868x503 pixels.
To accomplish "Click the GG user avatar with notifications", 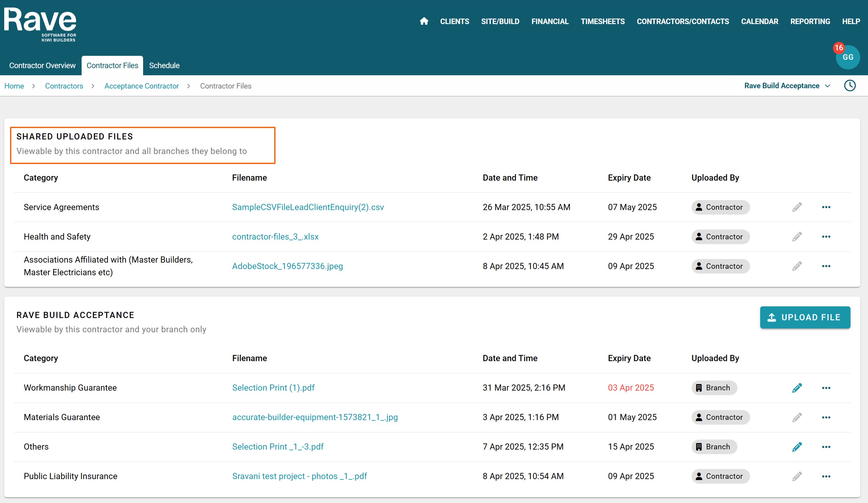I will (x=847, y=57).
